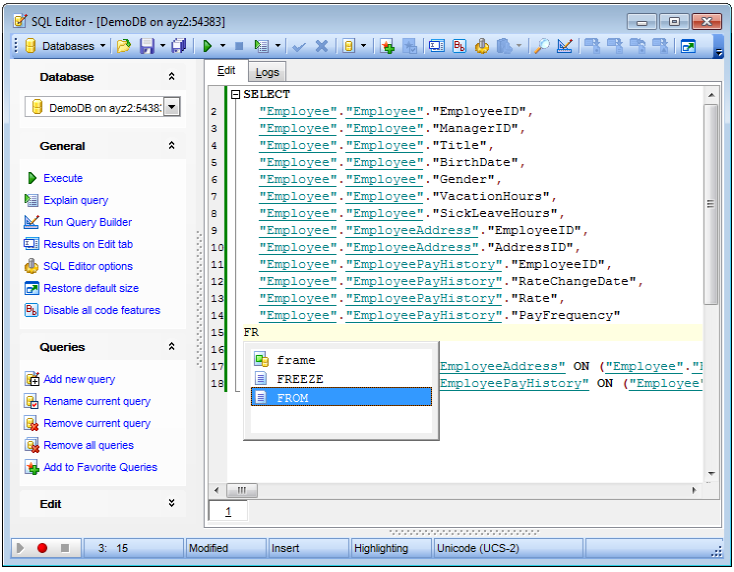Click the commit checkmark toolbar icon

pos(299,46)
